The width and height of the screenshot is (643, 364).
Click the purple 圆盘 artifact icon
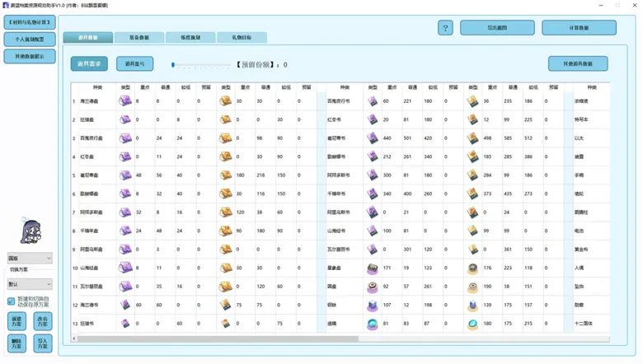click(x=373, y=287)
